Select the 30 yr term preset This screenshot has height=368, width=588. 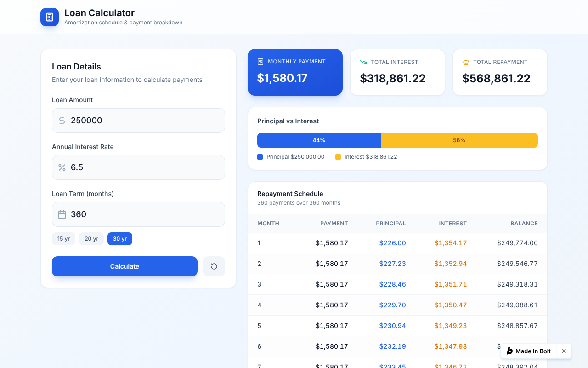(120, 239)
